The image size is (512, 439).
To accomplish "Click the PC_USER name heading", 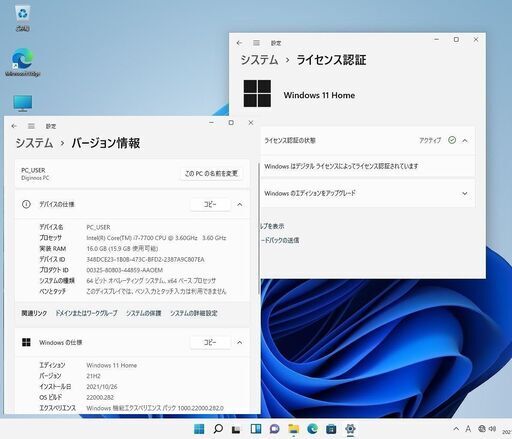I will pos(33,170).
